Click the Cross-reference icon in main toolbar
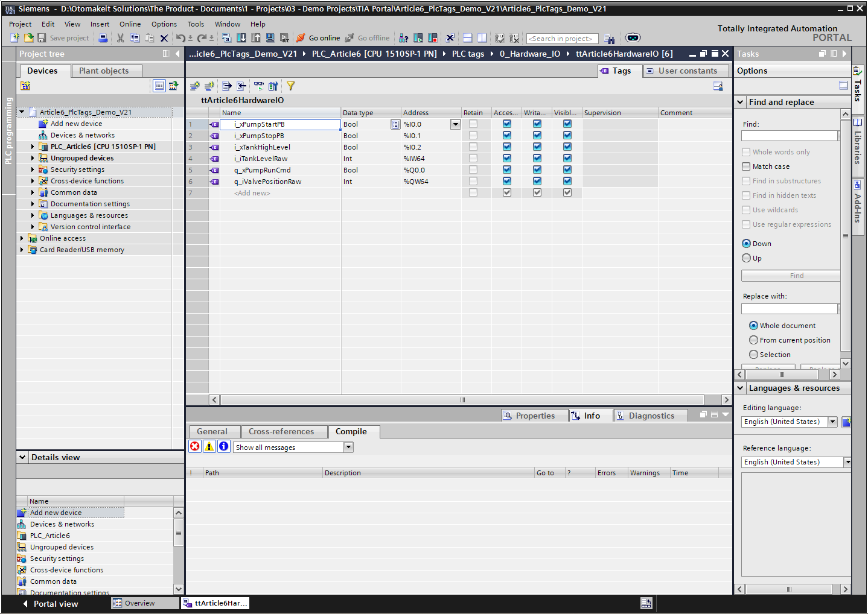 [x=450, y=38]
